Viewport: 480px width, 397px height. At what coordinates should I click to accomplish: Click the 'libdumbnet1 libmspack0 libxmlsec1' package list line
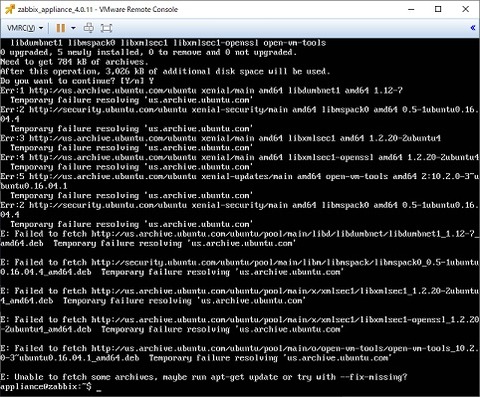(x=168, y=43)
